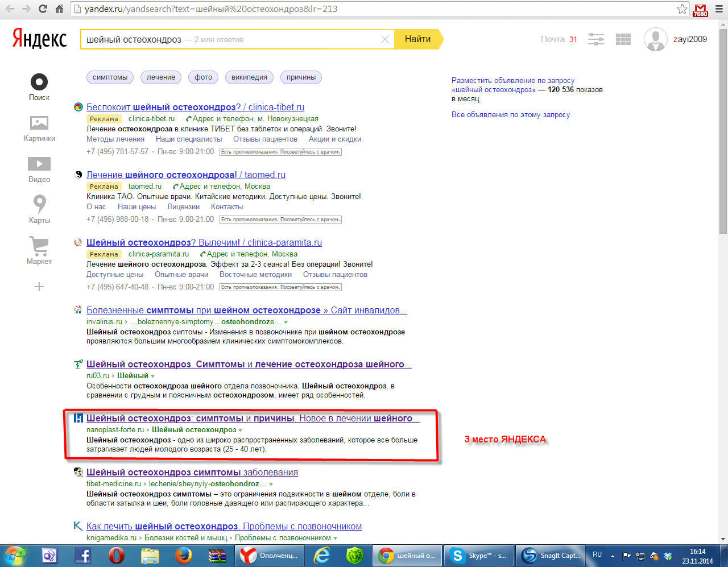
Task: Open the Почта mail link
Action: tap(553, 39)
